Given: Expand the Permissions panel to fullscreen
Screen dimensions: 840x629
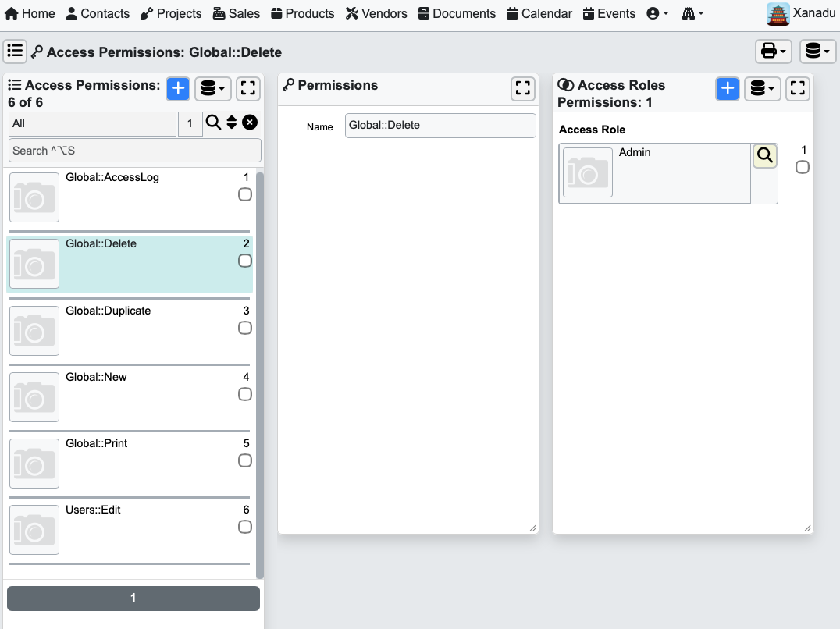Looking at the screenshot, I should pos(523,88).
